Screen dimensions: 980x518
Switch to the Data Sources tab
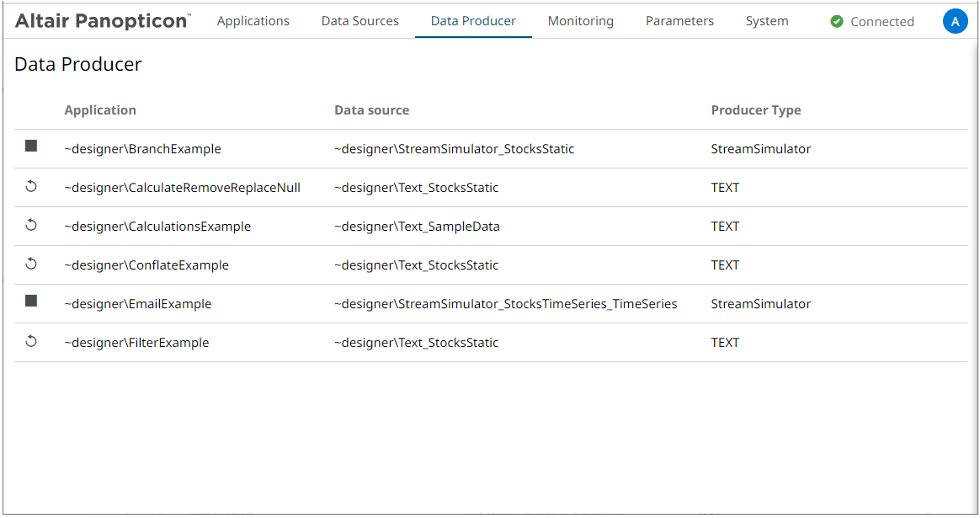coord(360,21)
